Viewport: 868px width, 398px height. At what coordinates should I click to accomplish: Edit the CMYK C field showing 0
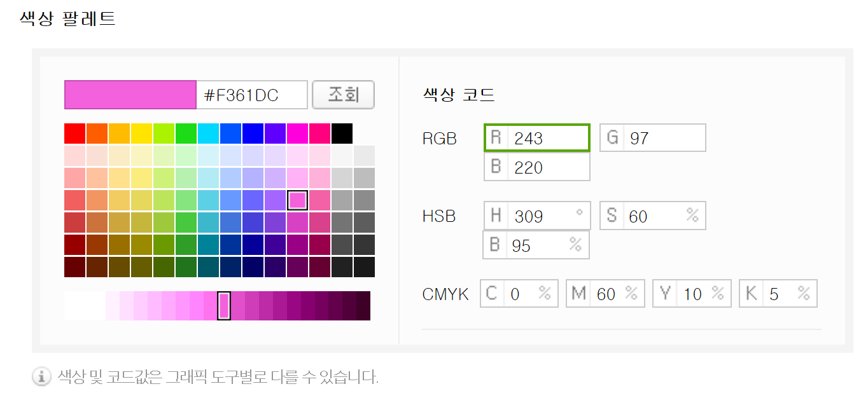pos(519,294)
